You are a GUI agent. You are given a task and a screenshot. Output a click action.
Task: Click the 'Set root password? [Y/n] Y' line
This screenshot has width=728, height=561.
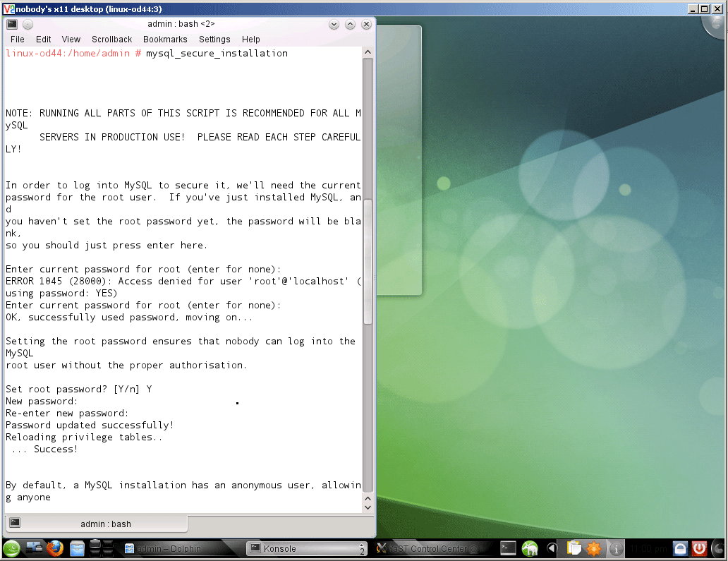tap(79, 389)
